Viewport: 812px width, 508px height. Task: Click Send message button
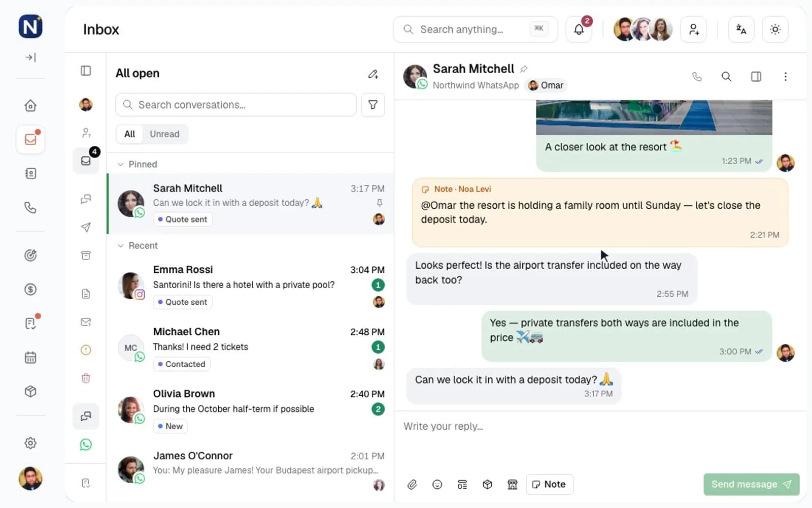(752, 485)
